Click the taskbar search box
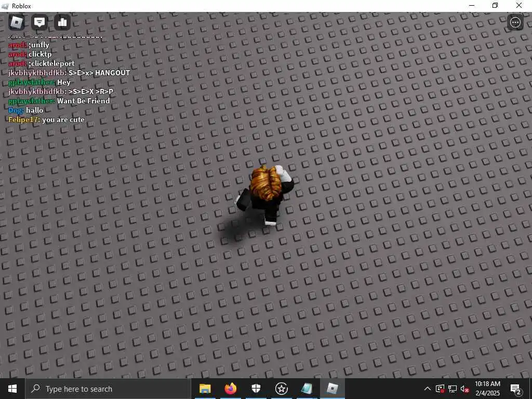Image resolution: width=532 pixels, height=399 pixels. [108, 389]
